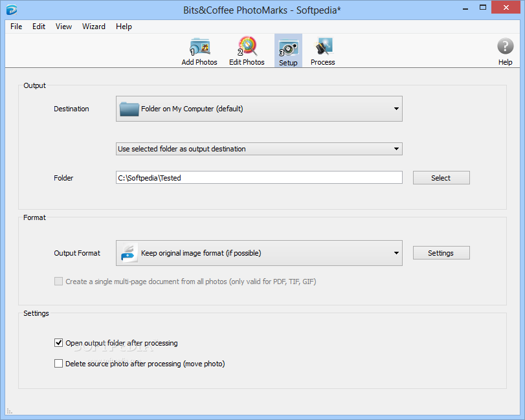
Task: Open Help from the toolbar question mark
Action: pyautogui.click(x=505, y=52)
